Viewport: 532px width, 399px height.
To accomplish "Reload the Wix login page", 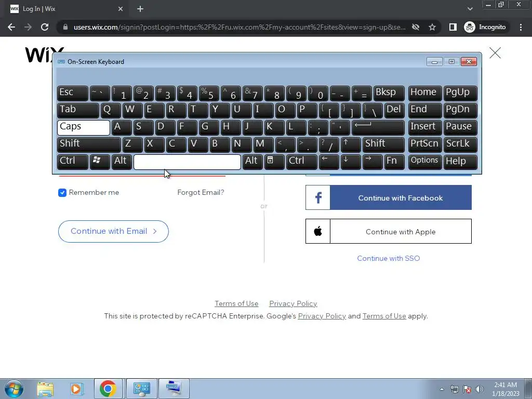I will coord(45,27).
